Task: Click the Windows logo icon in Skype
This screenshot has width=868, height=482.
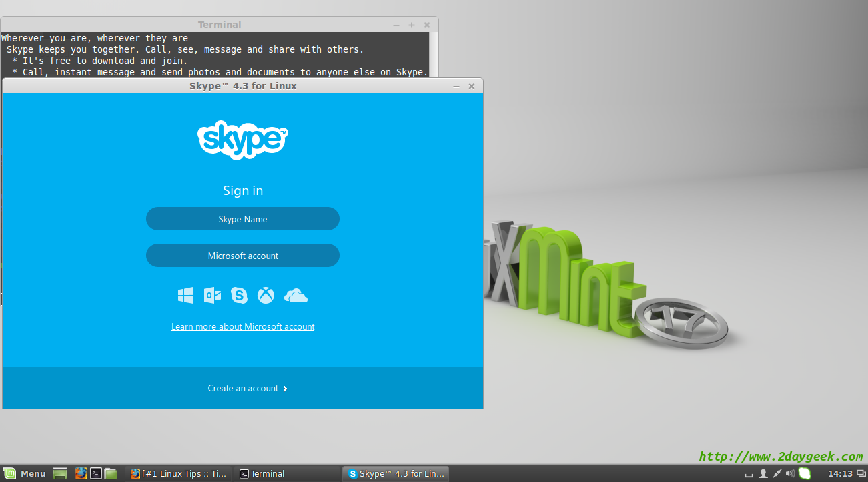Action: (x=185, y=295)
